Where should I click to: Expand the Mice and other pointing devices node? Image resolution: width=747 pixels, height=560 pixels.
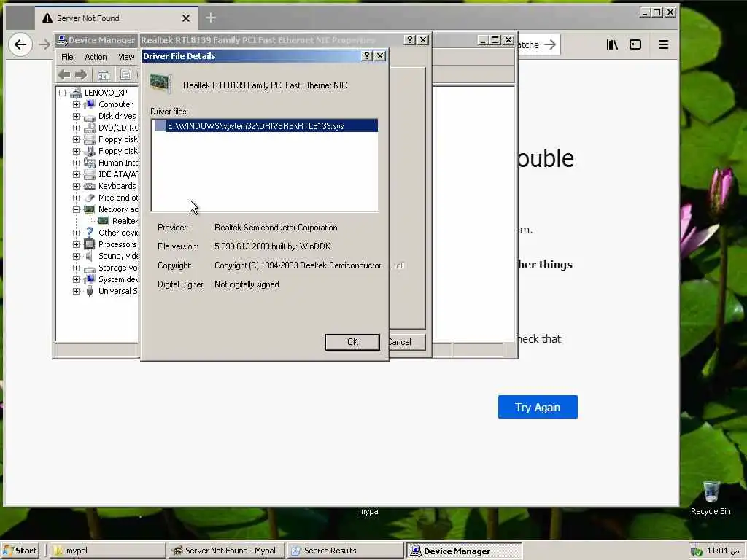(76, 198)
